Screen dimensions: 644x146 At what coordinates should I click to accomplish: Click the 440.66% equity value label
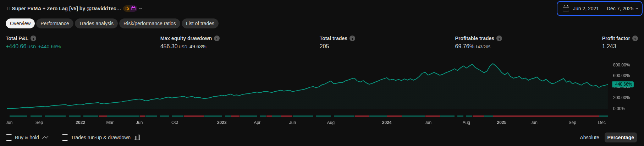pyautogui.click(x=623, y=84)
